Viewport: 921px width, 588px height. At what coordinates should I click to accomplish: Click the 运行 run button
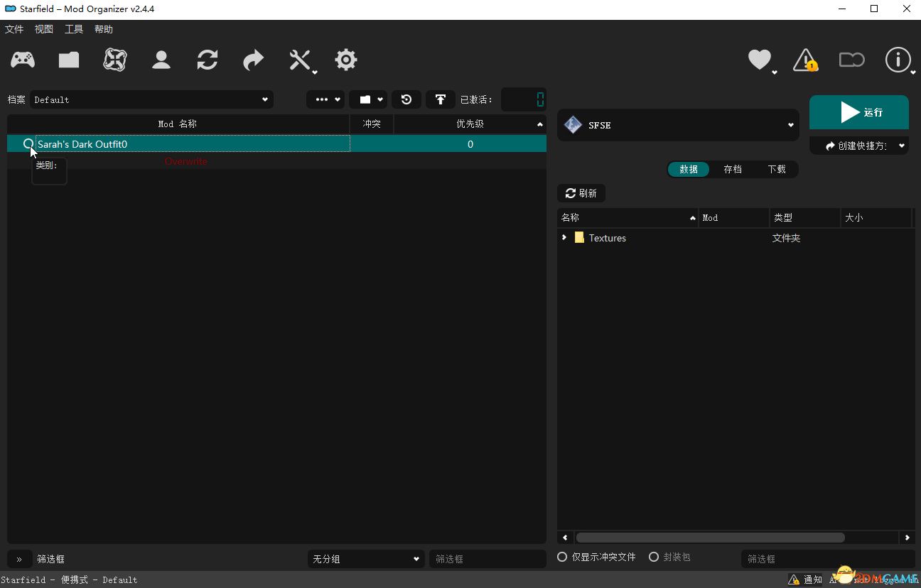coord(858,112)
